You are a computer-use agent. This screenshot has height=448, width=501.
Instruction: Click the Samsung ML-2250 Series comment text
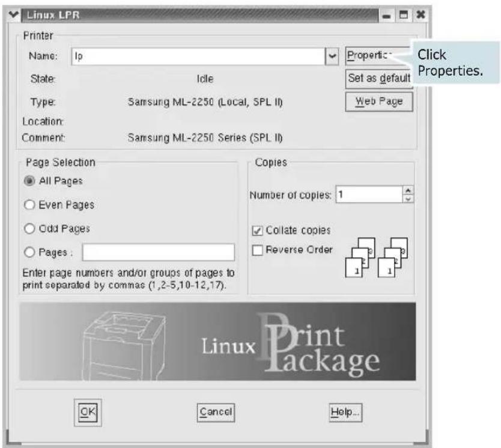coord(205,138)
